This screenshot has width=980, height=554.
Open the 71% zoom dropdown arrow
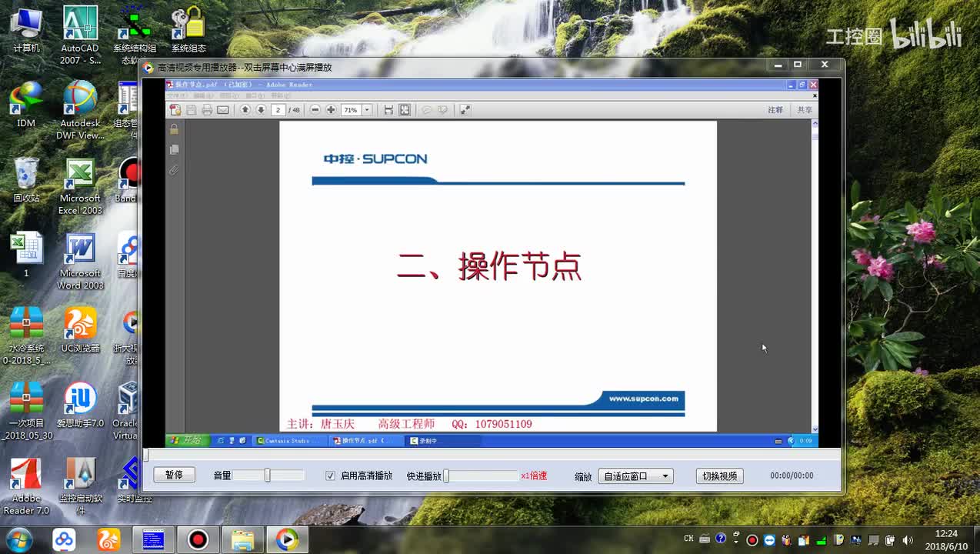[x=367, y=110]
